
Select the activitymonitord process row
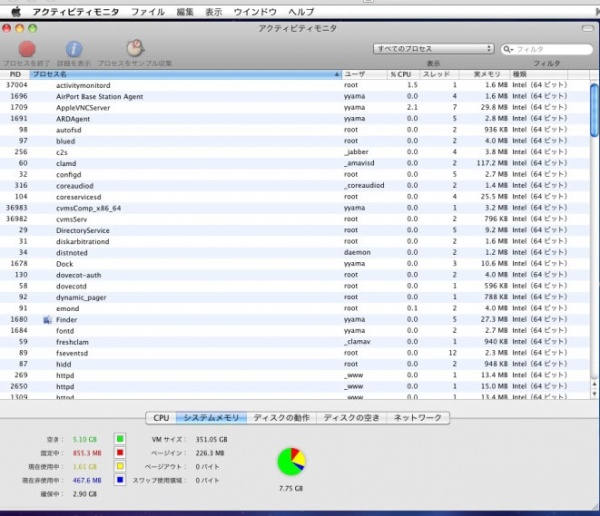point(295,85)
